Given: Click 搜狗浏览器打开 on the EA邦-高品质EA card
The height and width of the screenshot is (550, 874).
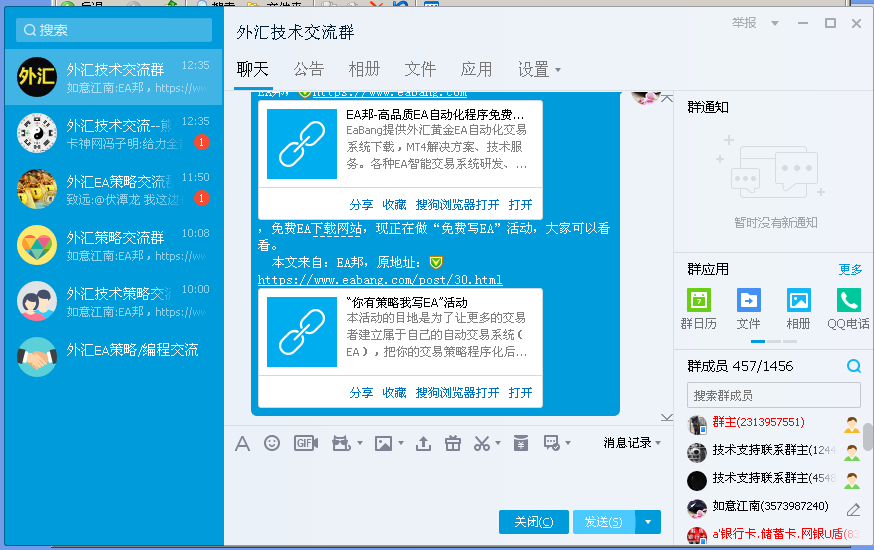Looking at the screenshot, I should [x=458, y=205].
